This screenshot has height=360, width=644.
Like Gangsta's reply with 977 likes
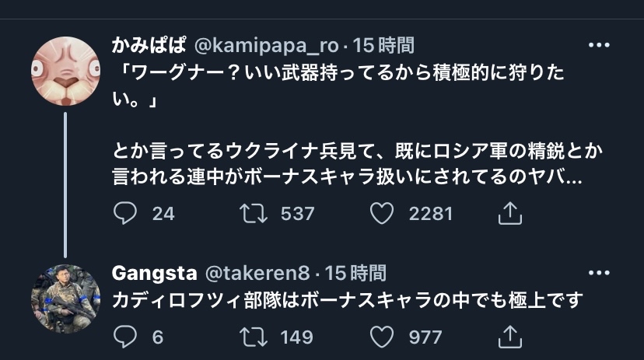tap(381, 336)
